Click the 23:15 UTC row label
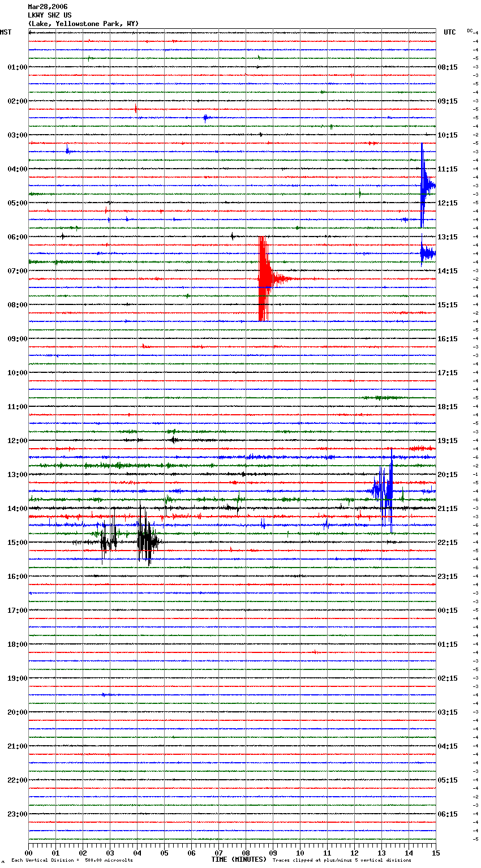This screenshot has width=481, height=868. [448, 577]
